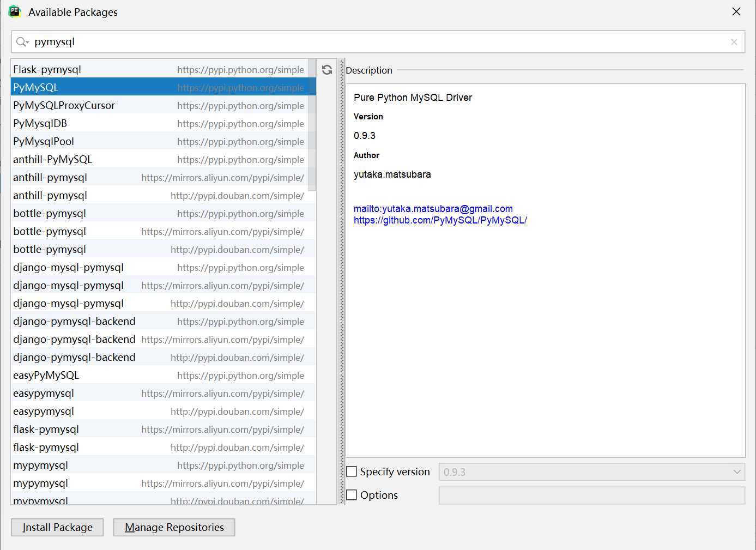
Task: Select flask-pymysql from mirrors.aliyun.com
Action: (164, 429)
